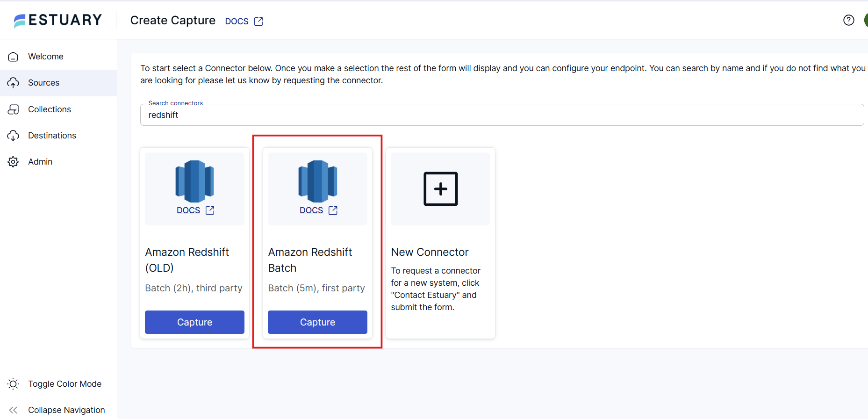868x419 pixels.
Task: Click the Sources cloud upload icon
Action: [13, 83]
